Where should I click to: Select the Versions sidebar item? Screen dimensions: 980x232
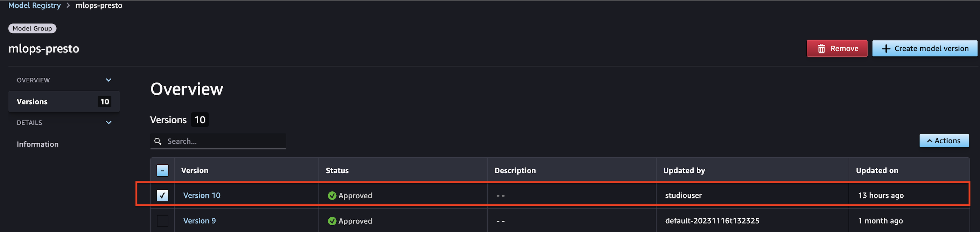[x=64, y=102]
